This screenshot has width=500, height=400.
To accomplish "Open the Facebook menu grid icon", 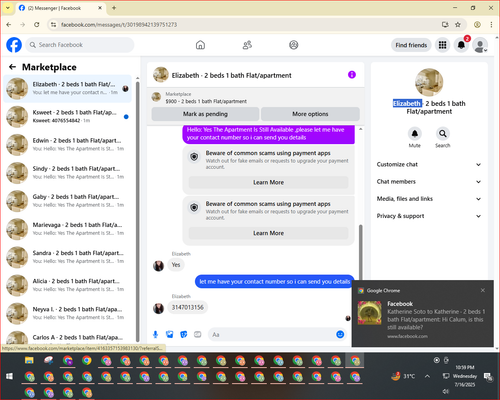I will tap(442, 45).
